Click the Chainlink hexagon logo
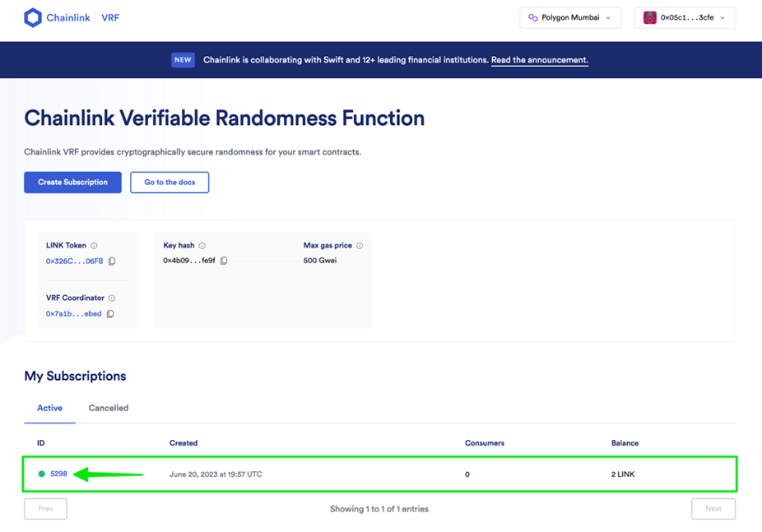Screen dimensions: 762x532 [33, 18]
